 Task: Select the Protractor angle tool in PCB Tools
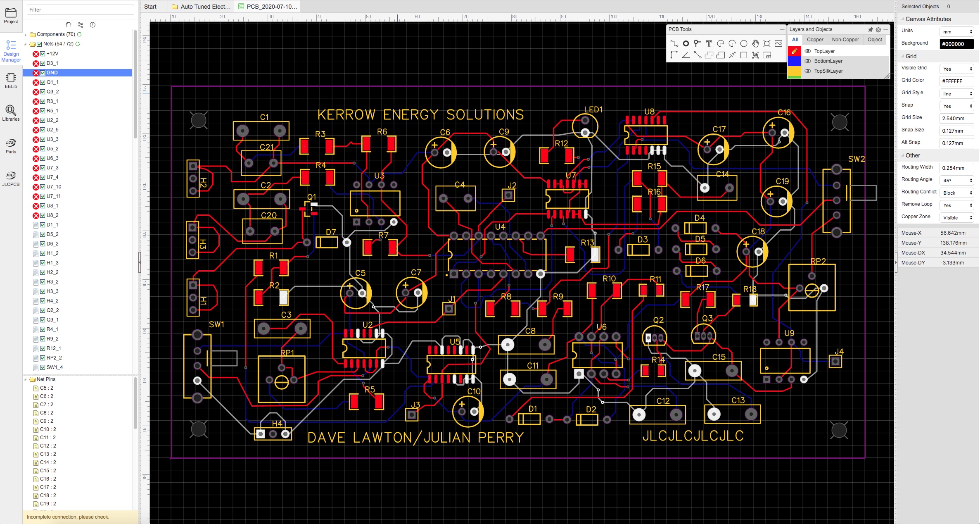686,55
